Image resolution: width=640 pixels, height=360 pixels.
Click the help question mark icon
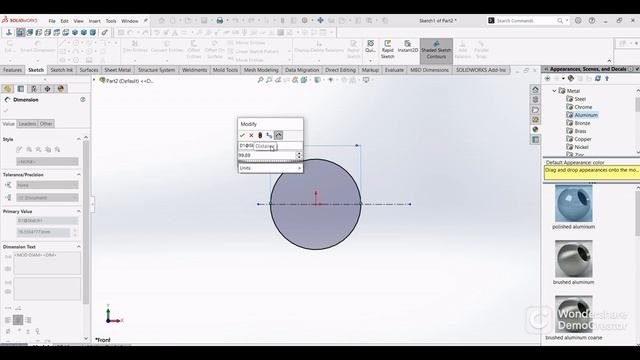tap(591, 20)
